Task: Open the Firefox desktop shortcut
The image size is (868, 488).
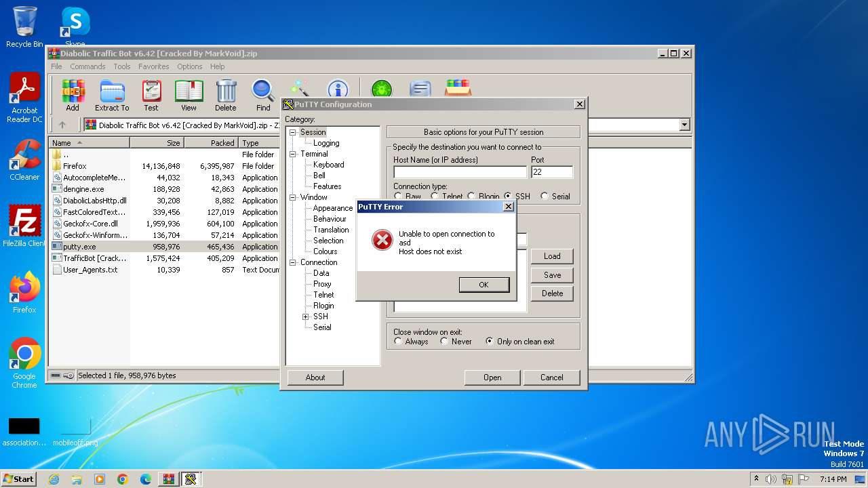Action: coord(24,293)
